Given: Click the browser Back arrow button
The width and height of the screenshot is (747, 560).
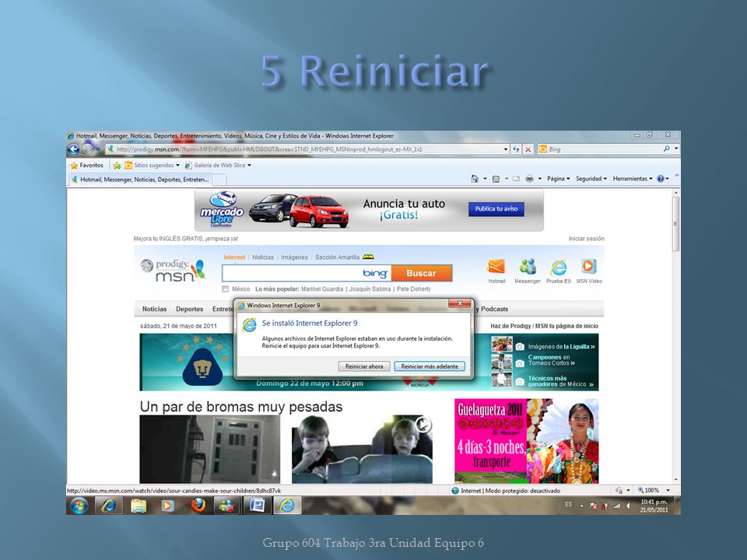Looking at the screenshot, I should (x=73, y=149).
